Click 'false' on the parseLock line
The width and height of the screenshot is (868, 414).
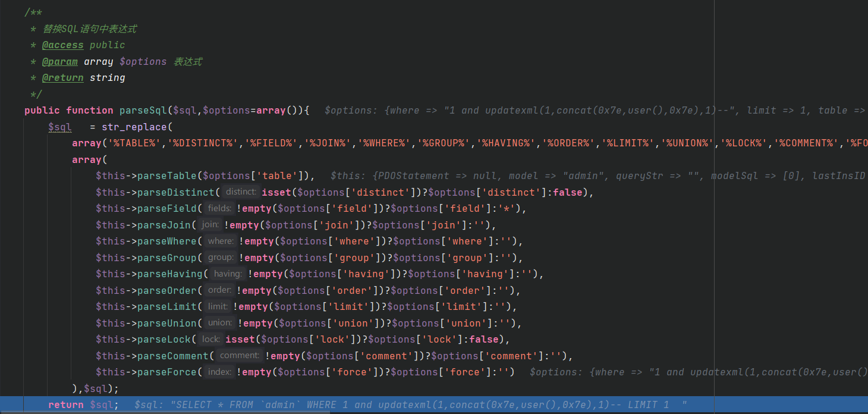click(485, 340)
